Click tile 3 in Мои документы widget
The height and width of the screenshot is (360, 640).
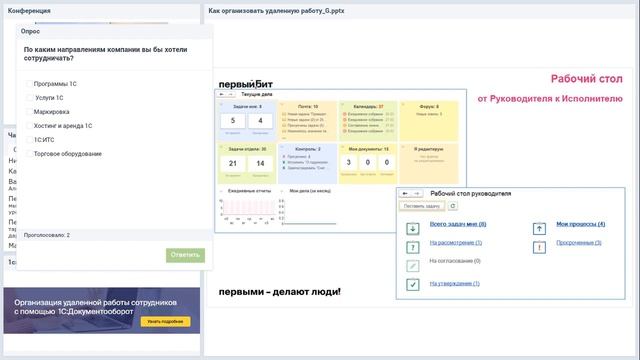[x=348, y=162]
